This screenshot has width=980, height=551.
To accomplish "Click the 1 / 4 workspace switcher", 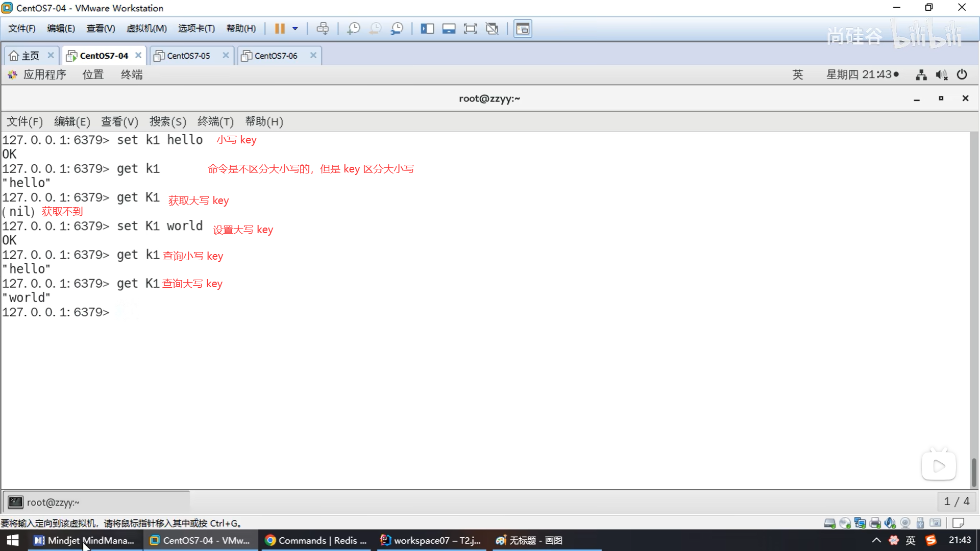I will (x=957, y=502).
